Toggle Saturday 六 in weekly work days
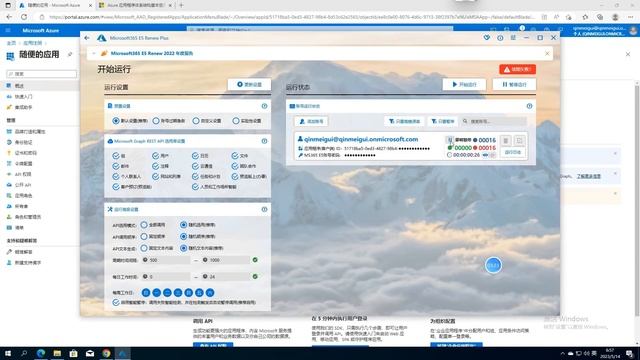The image size is (640, 360). point(210,293)
